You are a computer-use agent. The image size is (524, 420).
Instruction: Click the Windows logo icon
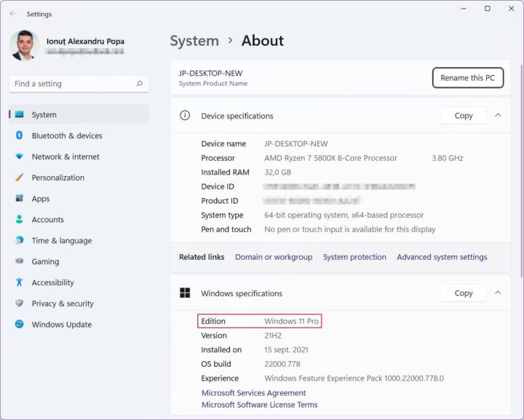pos(185,293)
